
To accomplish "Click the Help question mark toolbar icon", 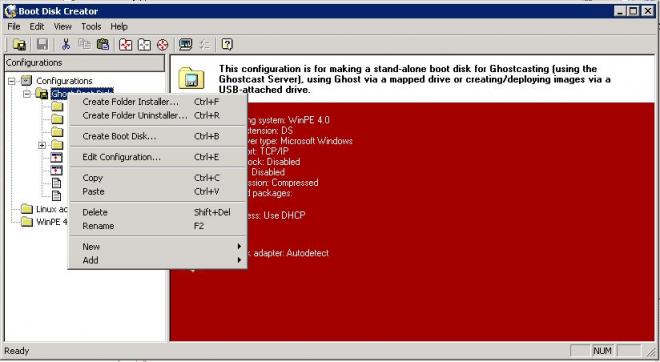I will pyautogui.click(x=227, y=44).
